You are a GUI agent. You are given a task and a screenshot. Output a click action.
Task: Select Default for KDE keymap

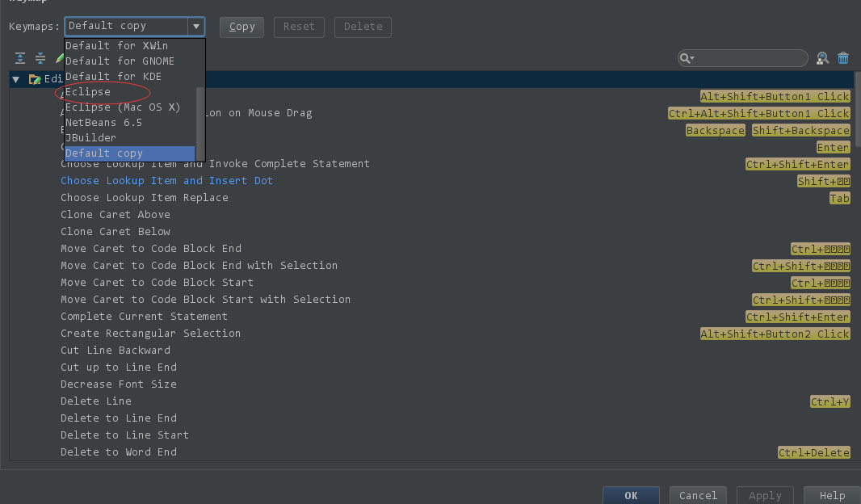coord(130,76)
